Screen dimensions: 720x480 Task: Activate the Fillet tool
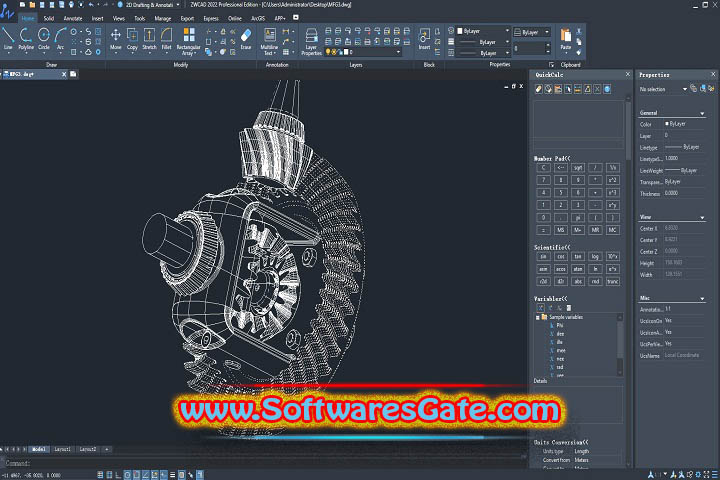(166, 39)
